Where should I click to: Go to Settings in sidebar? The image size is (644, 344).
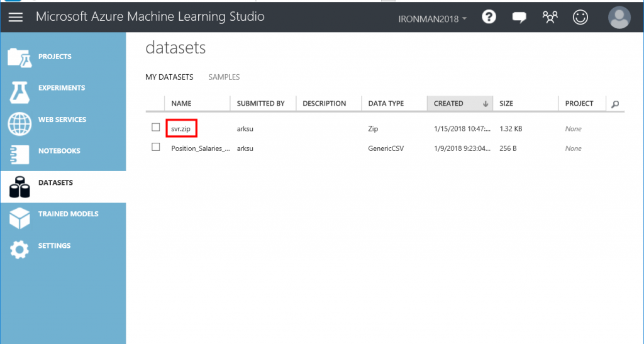pyautogui.click(x=54, y=245)
